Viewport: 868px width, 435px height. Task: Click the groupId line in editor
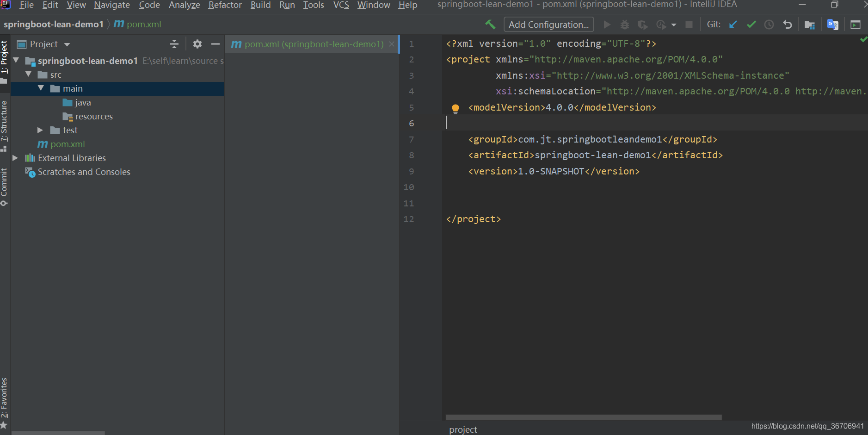pos(593,139)
